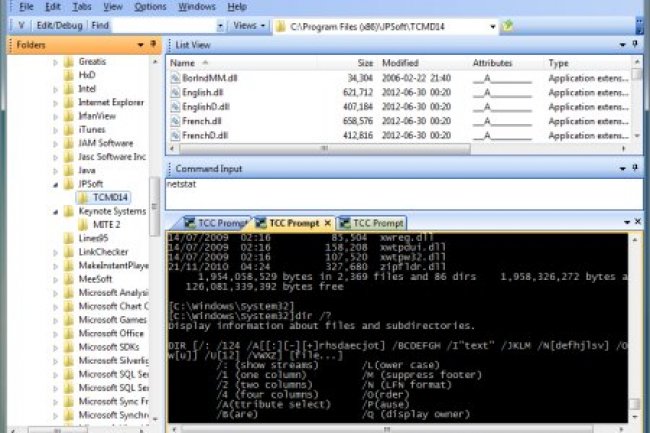
Task: Close the active TCC Prompt tab
Action: click(327, 223)
